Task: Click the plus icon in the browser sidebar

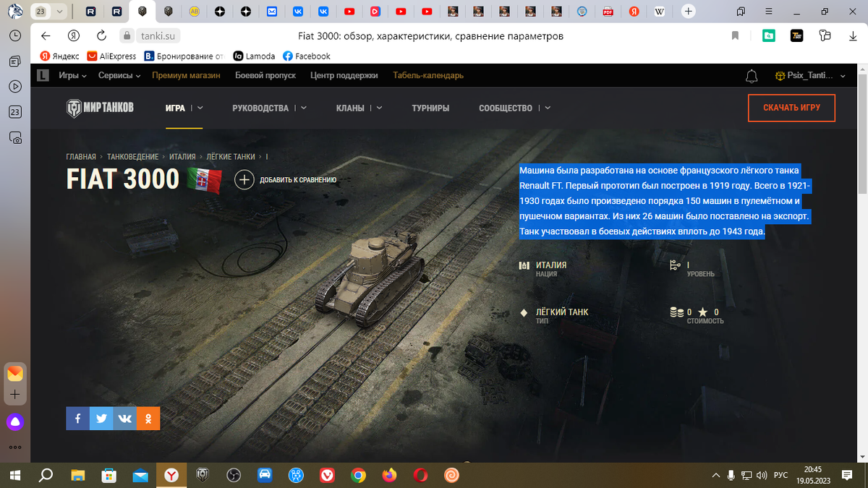Action: [15, 395]
